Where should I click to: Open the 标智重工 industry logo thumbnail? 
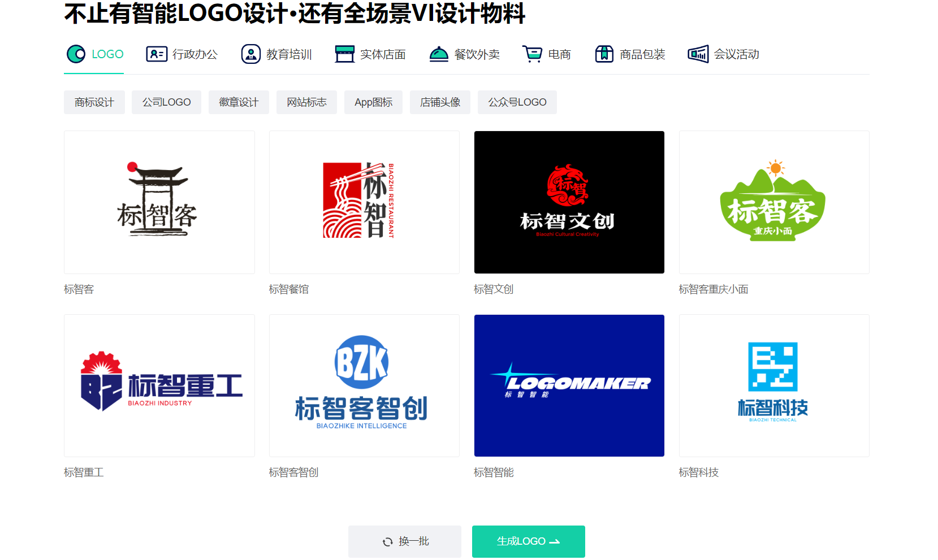click(x=159, y=385)
